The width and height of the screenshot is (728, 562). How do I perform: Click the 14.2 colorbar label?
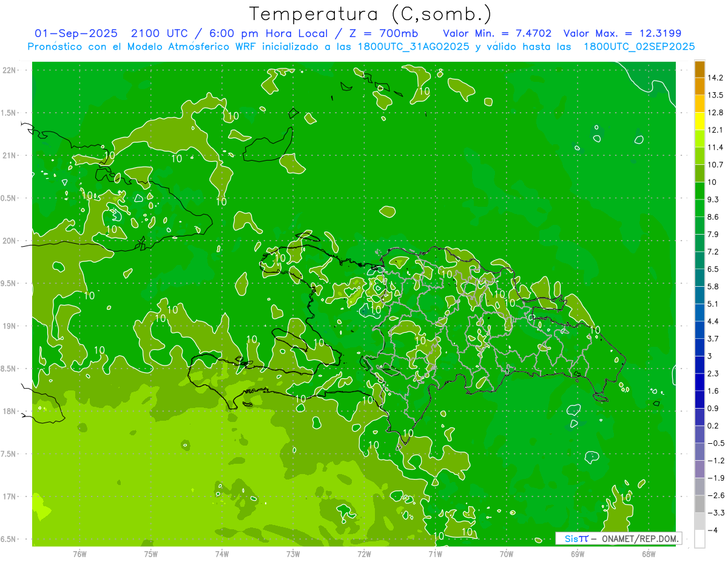click(715, 78)
